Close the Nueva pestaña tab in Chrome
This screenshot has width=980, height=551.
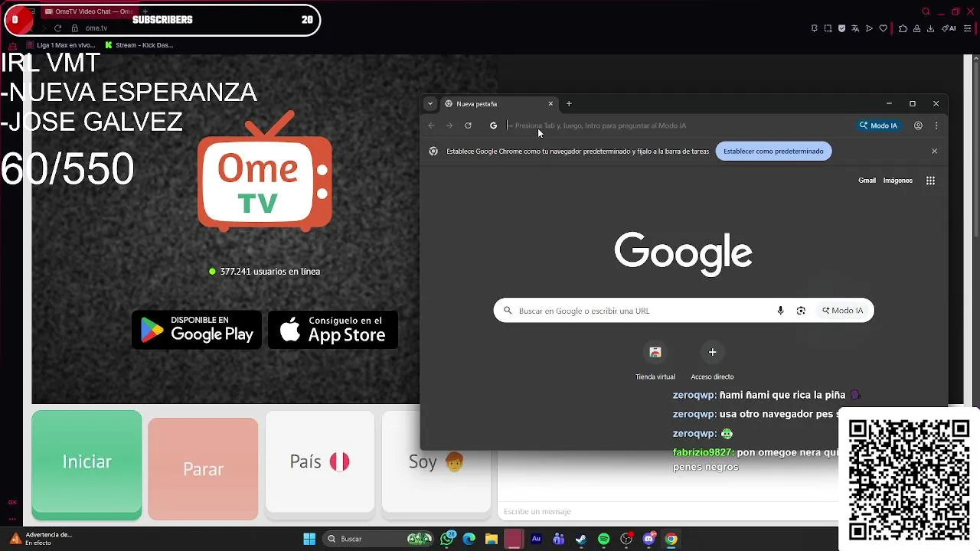(550, 103)
